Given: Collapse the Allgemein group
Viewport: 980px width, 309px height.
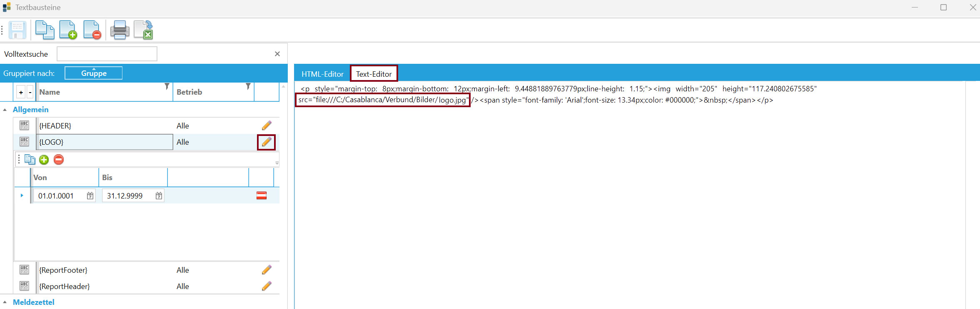Looking at the screenshot, I should [x=5, y=110].
